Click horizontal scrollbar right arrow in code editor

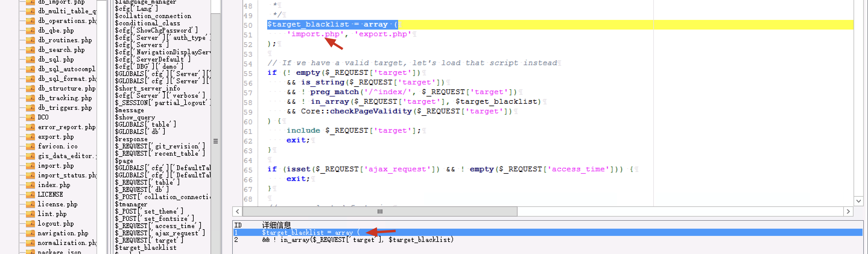click(x=848, y=211)
